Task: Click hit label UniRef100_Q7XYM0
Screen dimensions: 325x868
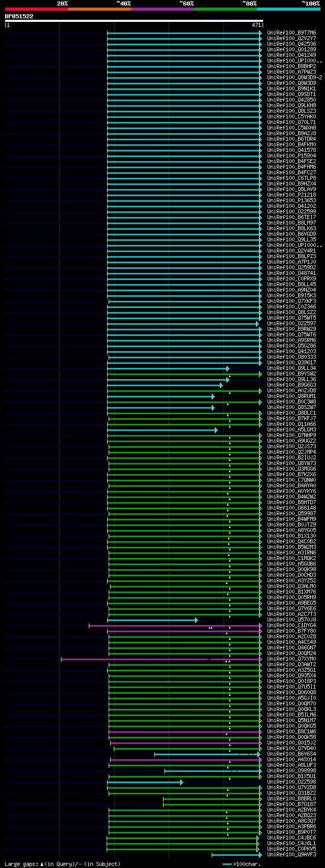Action: coord(291,659)
